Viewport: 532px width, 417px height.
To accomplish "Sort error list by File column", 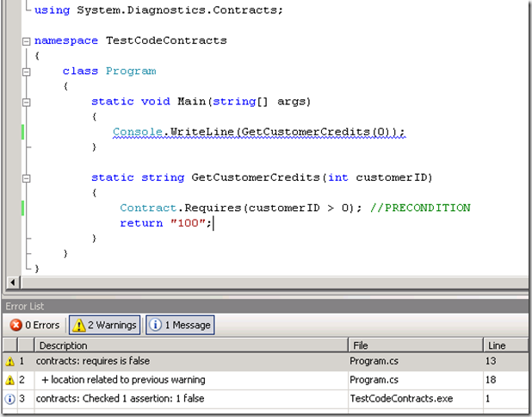I will pyautogui.click(x=413, y=345).
